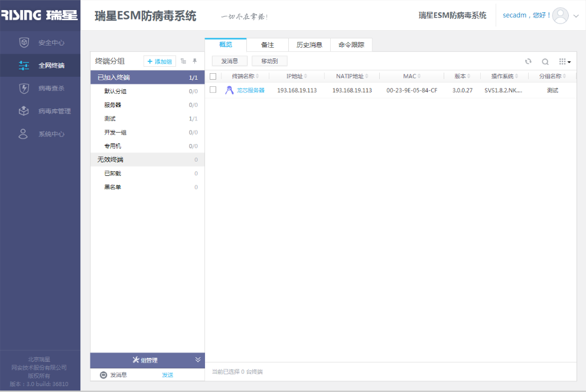Viewport: 586px width, 392px height.
Task: Click the 发送 link in group management
Action: (x=168, y=375)
